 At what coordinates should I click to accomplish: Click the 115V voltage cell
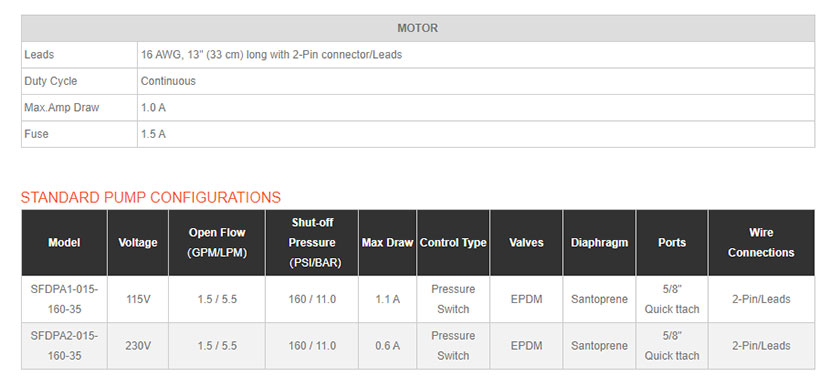138,299
